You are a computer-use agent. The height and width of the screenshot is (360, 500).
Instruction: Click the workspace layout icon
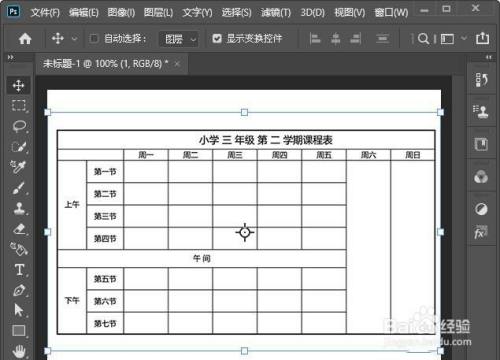pyautogui.click(x=447, y=39)
